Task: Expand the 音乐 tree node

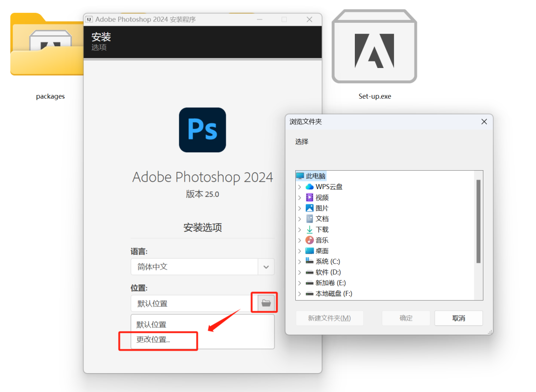Action: [x=299, y=240]
